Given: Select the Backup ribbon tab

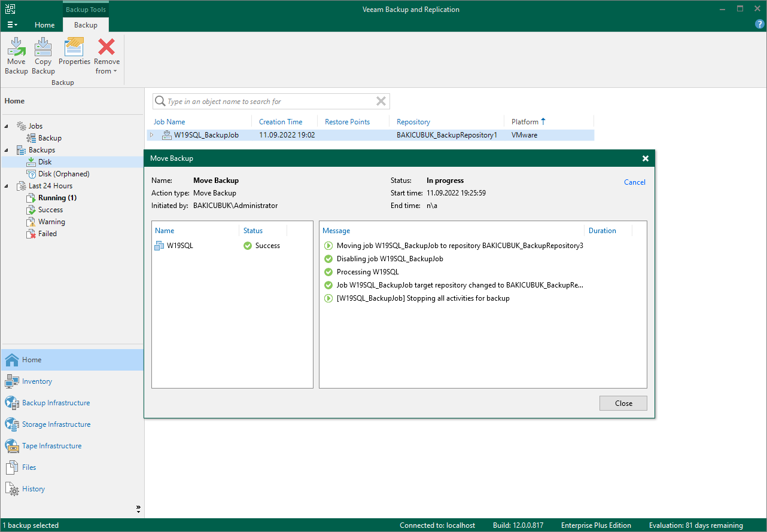Looking at the screenshot, I should pyautogui.click(x=86, y=25).
